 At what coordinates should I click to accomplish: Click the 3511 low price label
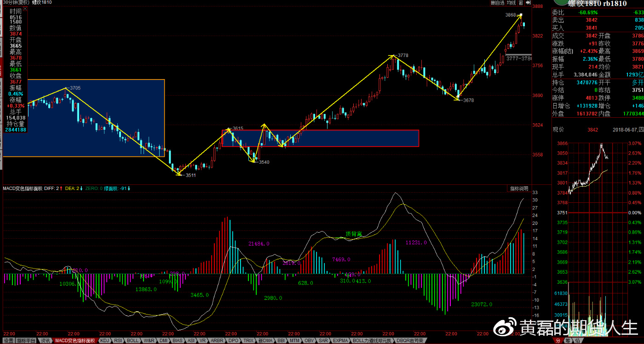[190, 175]
